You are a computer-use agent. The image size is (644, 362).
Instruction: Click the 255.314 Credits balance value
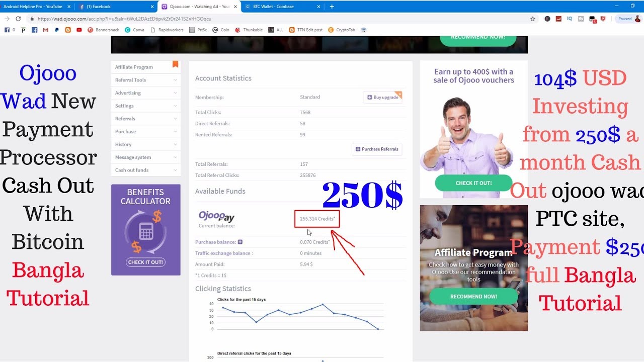coord(317,219)
